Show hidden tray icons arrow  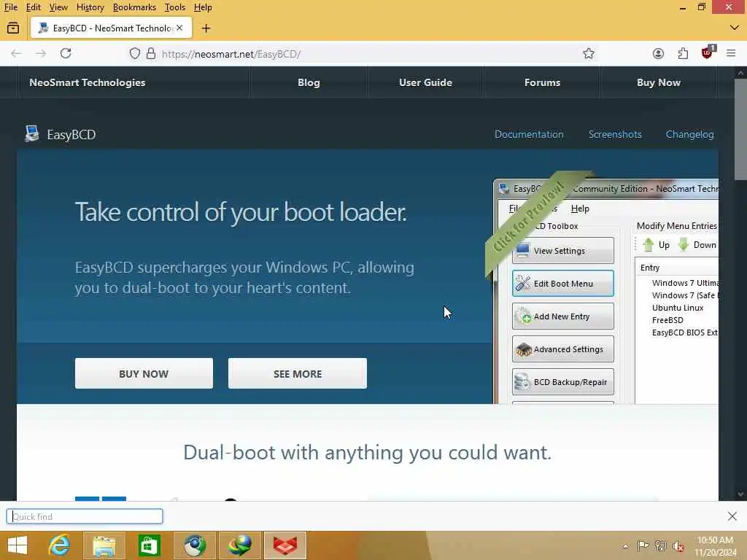point(625,546)
